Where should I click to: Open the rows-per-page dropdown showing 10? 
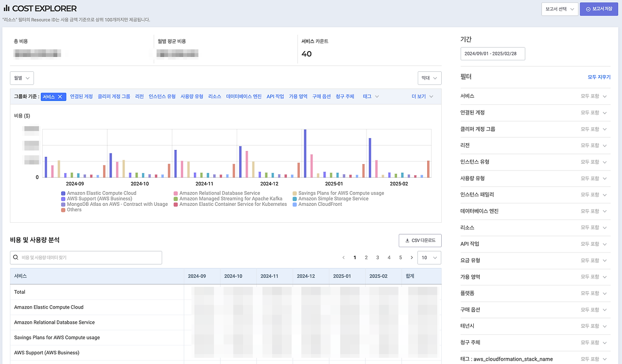430,258
